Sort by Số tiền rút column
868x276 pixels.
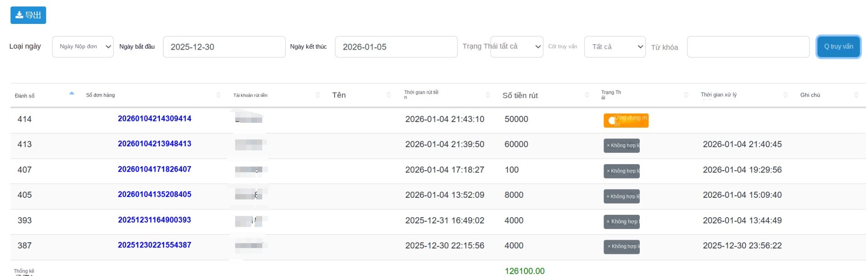click(587, 95)
